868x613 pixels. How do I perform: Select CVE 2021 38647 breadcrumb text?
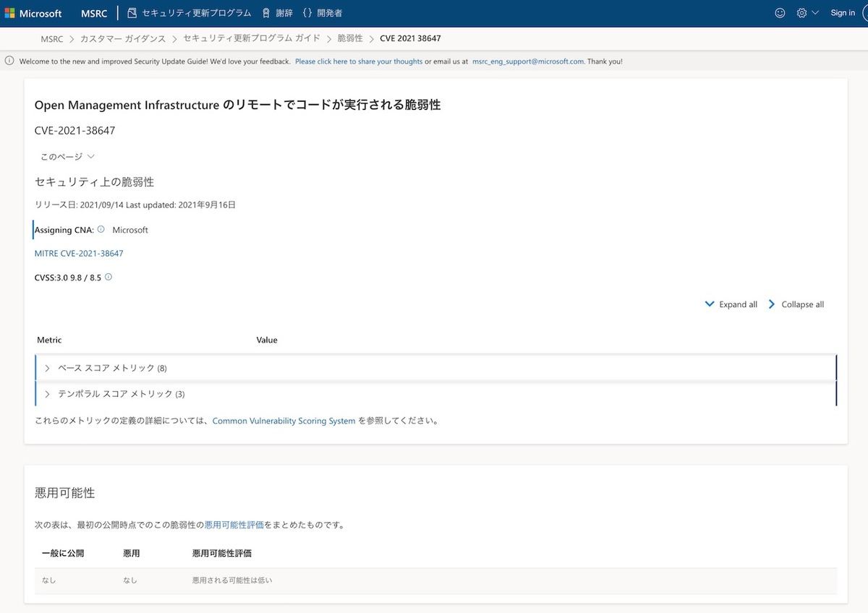pos(410,39)
